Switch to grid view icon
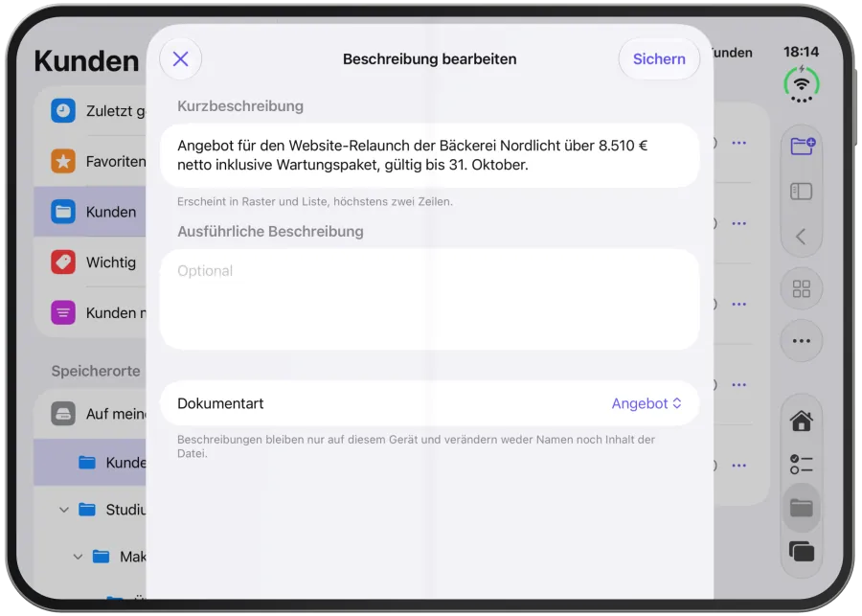Image resolution: width=862 pixels, height=616 pixels. coord(802,288)
